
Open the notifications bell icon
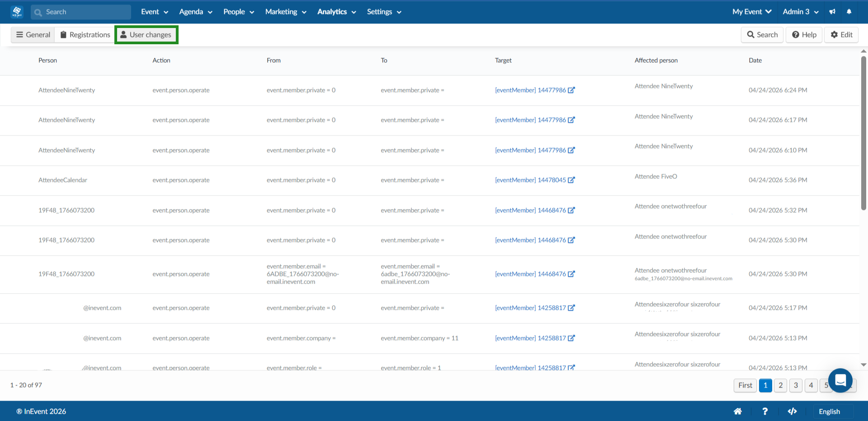(849, 12)
